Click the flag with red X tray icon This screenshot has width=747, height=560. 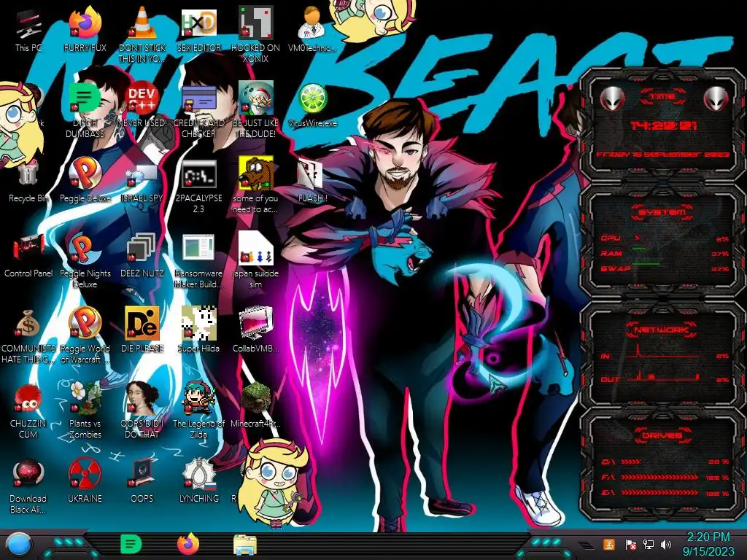click(x=630, y=544)
